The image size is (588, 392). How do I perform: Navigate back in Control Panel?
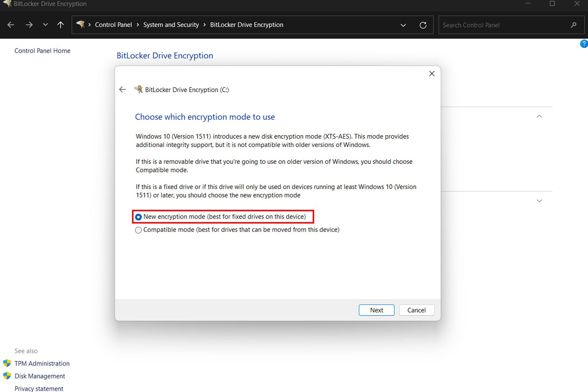click(x=11, y=25)
